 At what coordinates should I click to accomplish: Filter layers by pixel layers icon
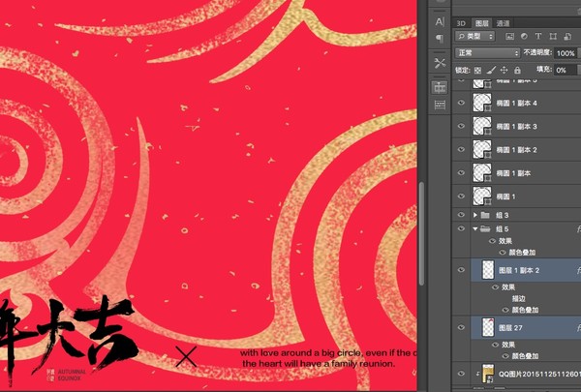[510, 37]
